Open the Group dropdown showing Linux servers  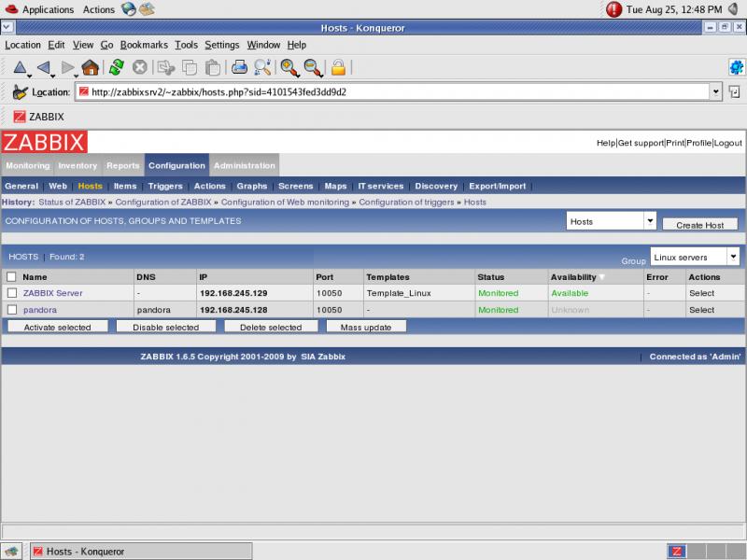(696, 257)
